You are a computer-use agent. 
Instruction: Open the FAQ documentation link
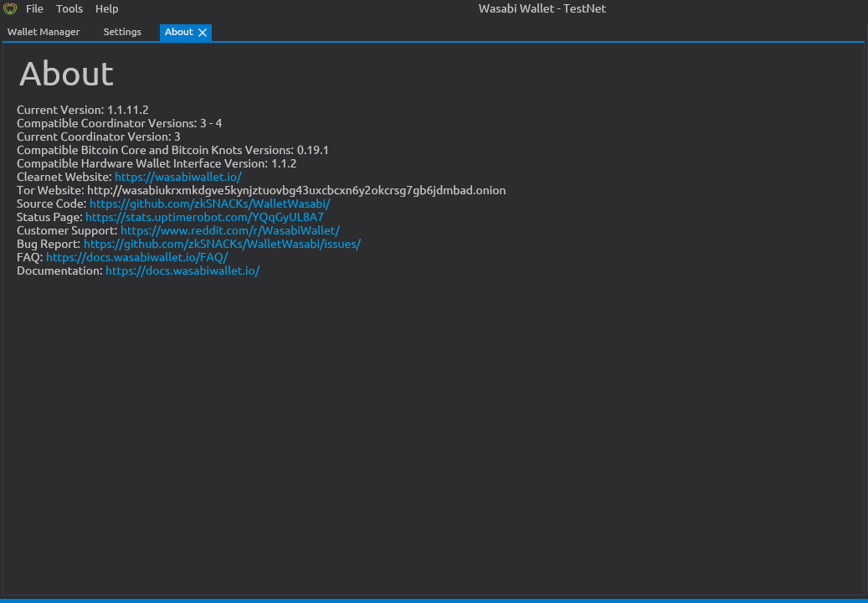pyautogui.click(x=136, y=257)
